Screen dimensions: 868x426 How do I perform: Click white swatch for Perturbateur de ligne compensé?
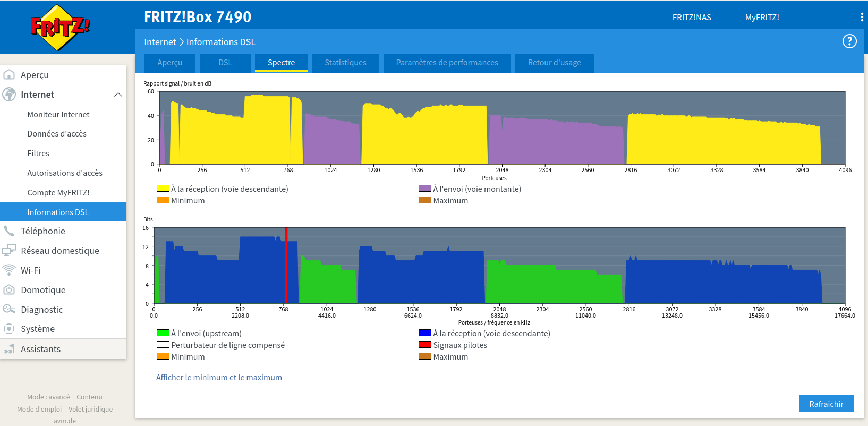point(163,345)
